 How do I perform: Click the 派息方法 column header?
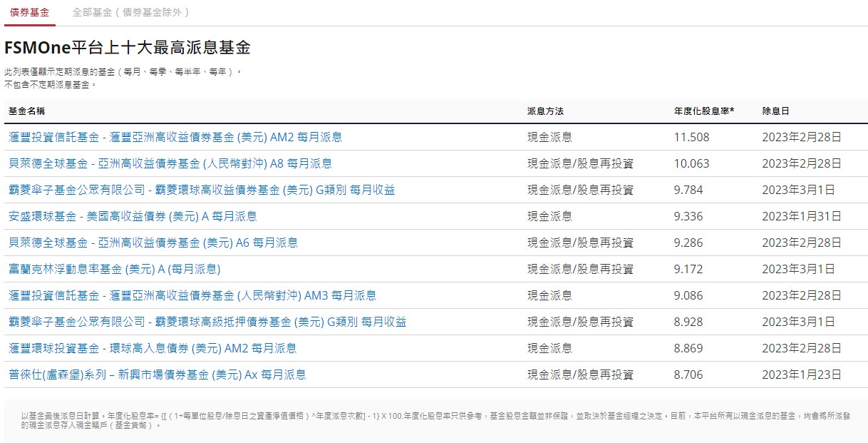(545, 111)
